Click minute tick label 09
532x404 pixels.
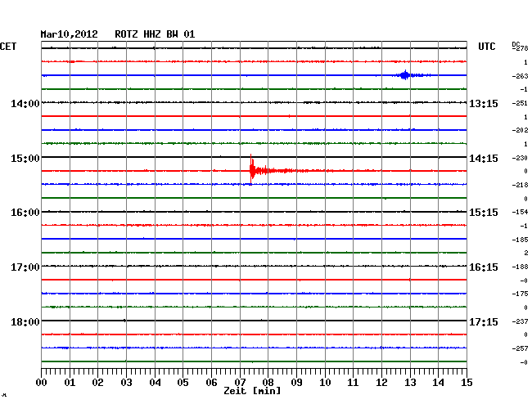click(x=296, y=382)
